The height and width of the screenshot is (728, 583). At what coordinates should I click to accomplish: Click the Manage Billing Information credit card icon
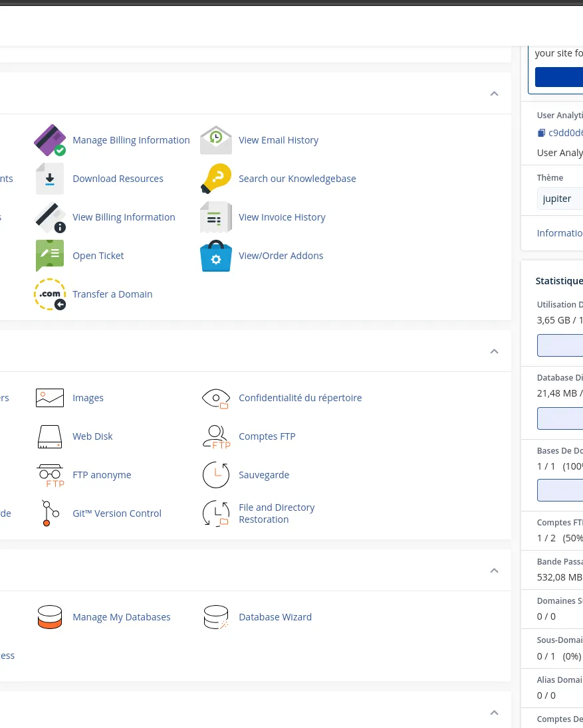pyautogui.click(x=50, y=140)
